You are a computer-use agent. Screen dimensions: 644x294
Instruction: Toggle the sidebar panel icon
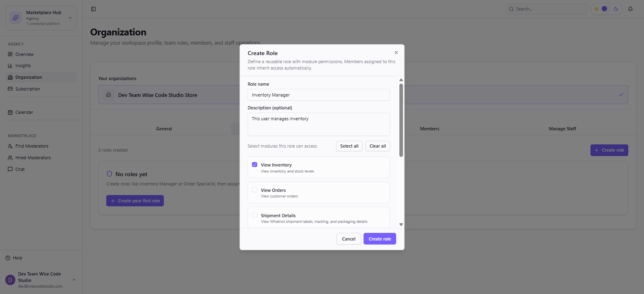pos(93,9)
